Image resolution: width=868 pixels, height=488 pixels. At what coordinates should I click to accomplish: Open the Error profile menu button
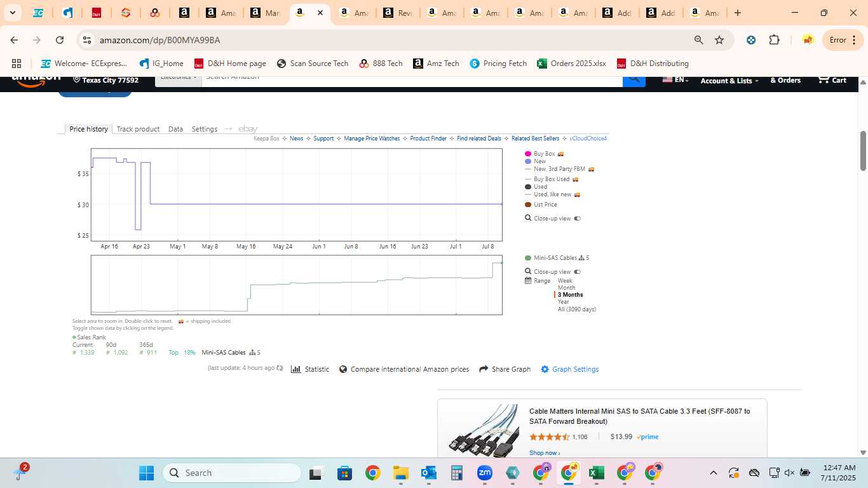[843, 40]
